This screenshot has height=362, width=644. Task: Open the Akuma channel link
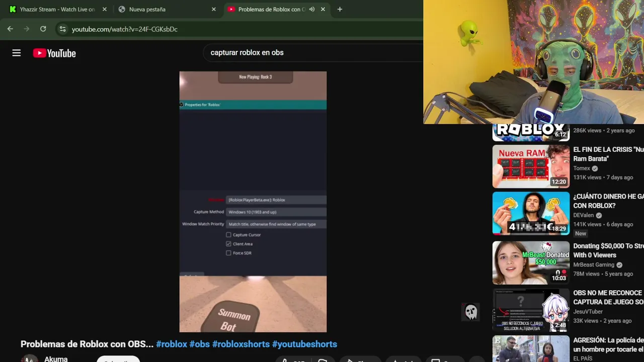point(56,359)
